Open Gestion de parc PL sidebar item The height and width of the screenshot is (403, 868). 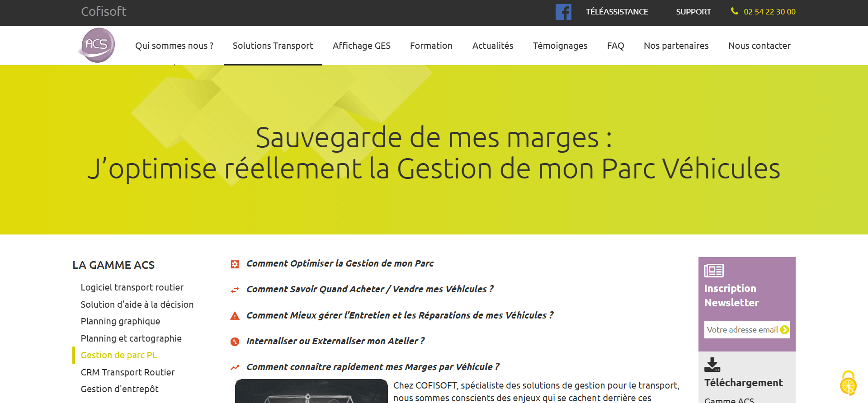pos(119,355)
